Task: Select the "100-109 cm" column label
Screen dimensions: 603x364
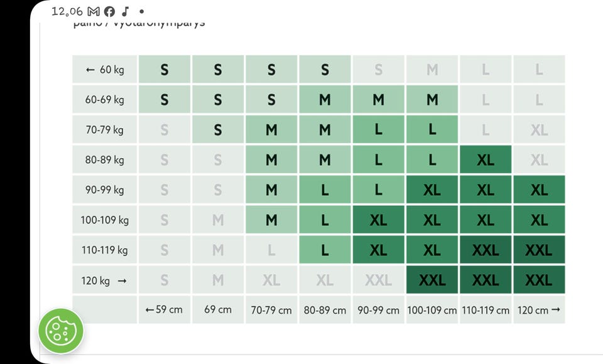Action: [432, 310]
